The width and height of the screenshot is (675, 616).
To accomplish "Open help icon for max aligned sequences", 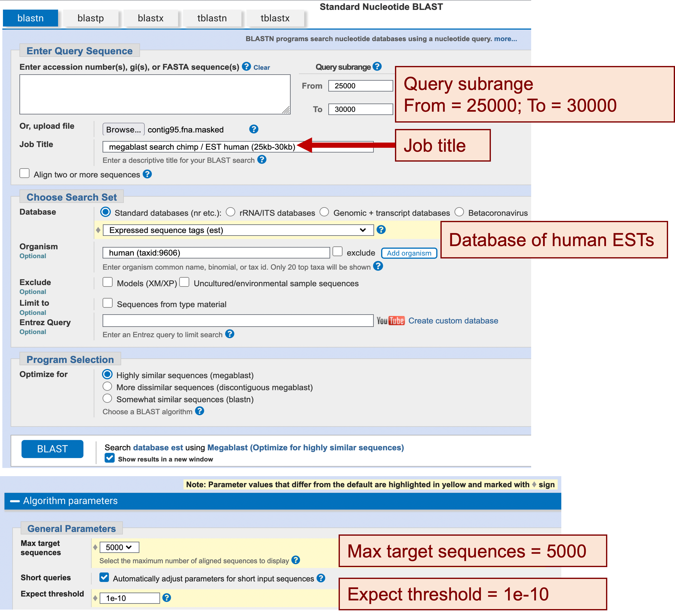I will [x=296, y=560].
